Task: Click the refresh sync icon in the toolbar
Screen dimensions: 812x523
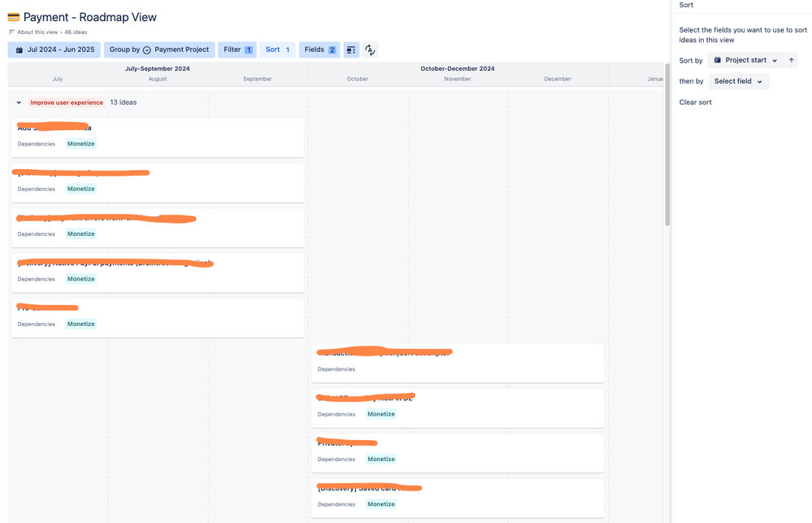Action: click(370, 50)
